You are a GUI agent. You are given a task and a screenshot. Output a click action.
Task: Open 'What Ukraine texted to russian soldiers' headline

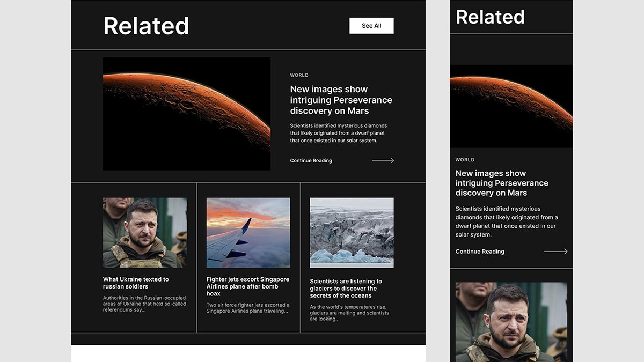pos(136,283)
